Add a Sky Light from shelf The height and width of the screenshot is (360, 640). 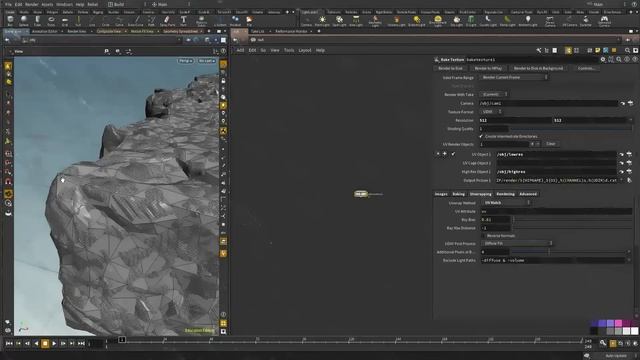(457, 20)
